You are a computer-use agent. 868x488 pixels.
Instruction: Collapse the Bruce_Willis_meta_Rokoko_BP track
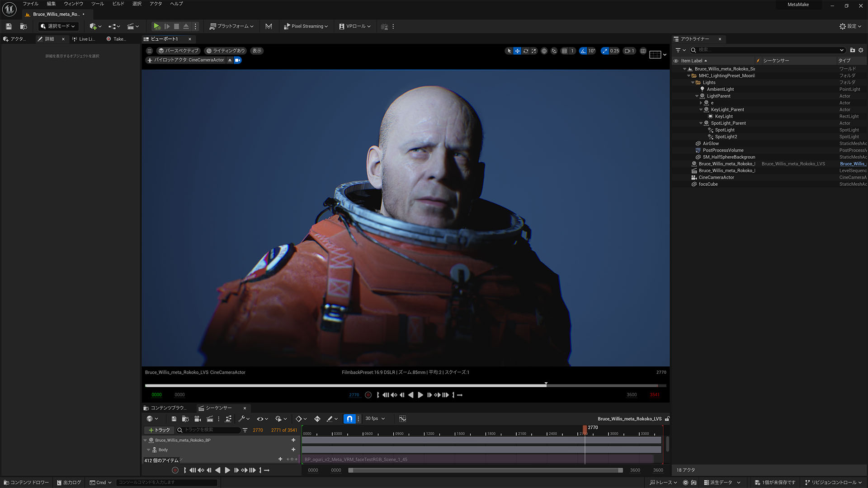[146, 440]
